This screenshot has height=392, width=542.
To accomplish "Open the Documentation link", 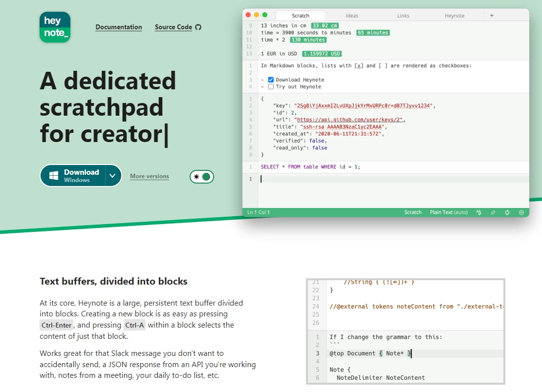I will point(119,27).
